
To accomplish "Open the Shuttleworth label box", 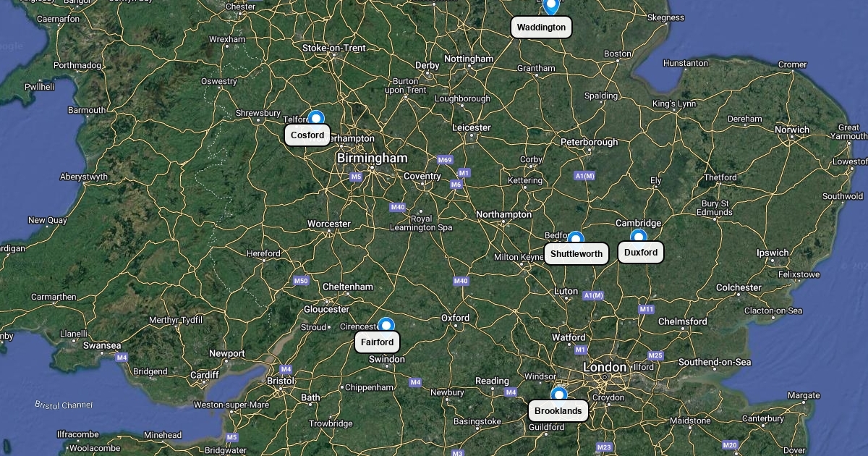I will tap(576, 254).
